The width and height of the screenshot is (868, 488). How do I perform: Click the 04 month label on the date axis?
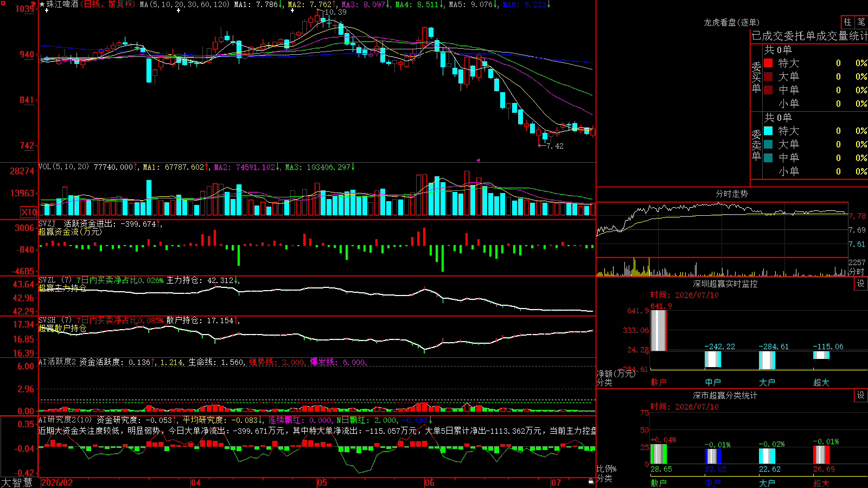(196, 483)
